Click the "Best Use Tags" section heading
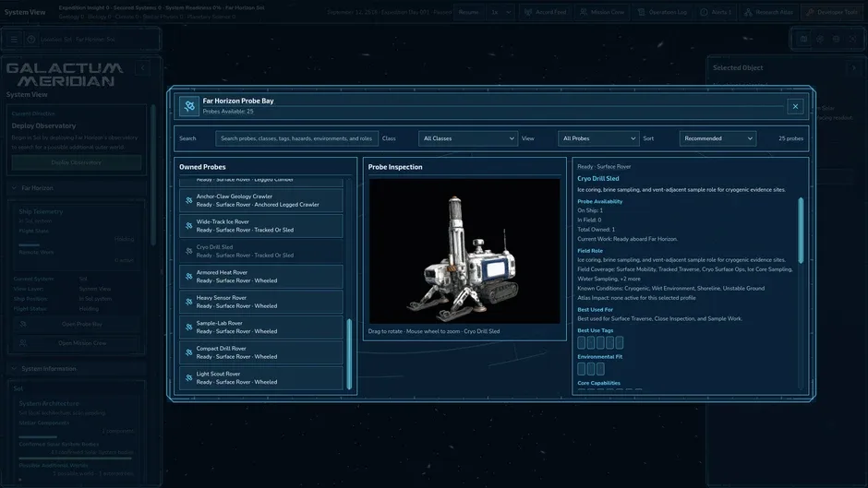The image size is (868, 488). (595, 330)
